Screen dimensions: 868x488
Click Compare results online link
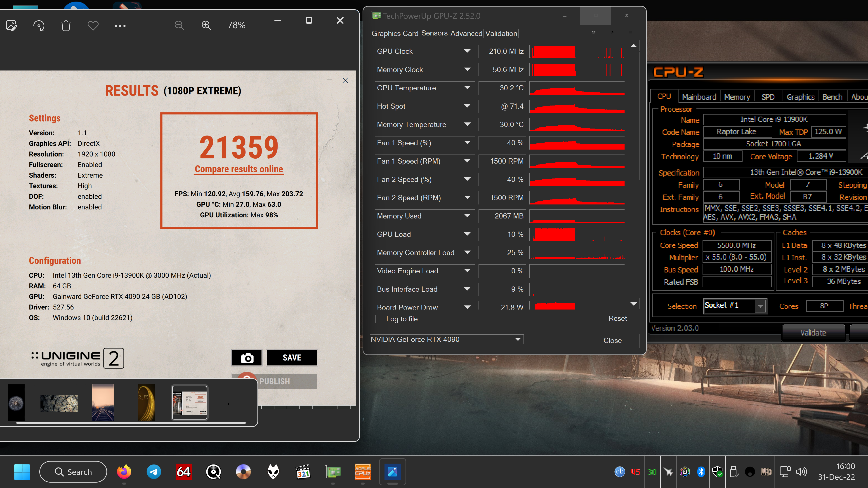pyautogui.click(x=239, y=169)
